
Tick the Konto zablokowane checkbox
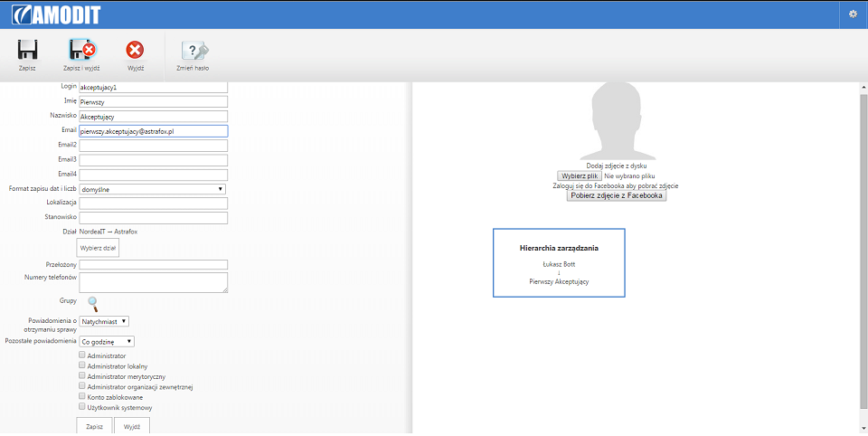(x=82, y=396)
